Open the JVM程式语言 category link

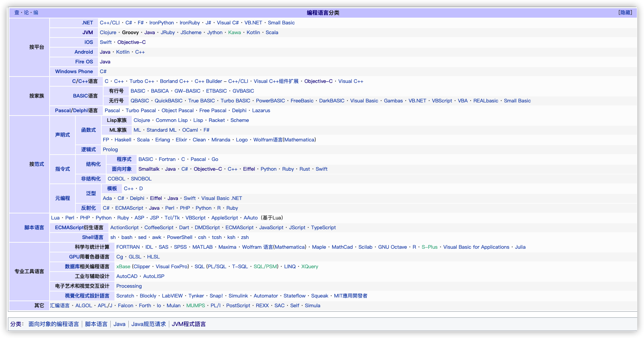[x=189, y=324]
